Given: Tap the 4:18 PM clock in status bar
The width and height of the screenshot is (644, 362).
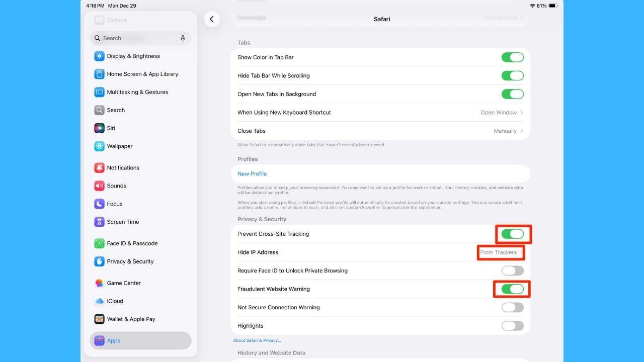Looking at the screenshot, I should click(95, 6).
